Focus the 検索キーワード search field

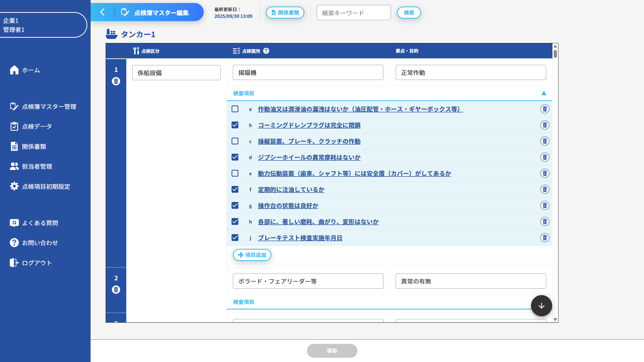[353, 13]
